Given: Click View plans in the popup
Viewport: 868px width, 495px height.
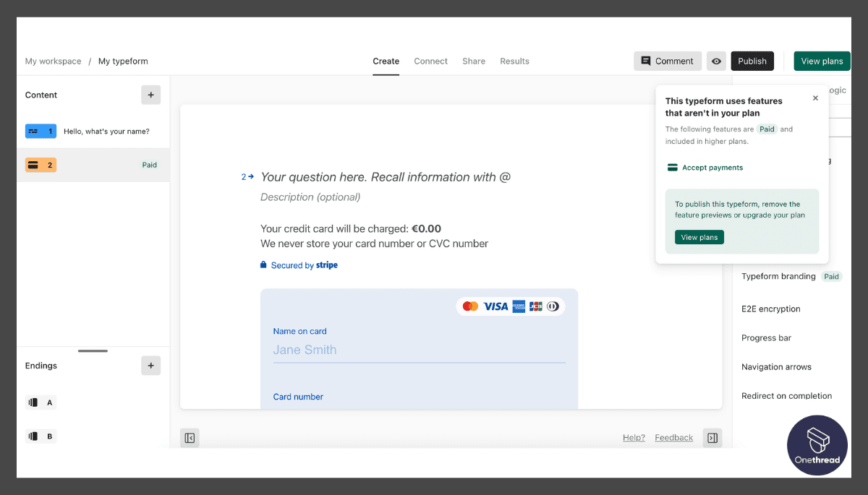Looking at the screenshot, I should pyautogui.click(x=699, y=238).
